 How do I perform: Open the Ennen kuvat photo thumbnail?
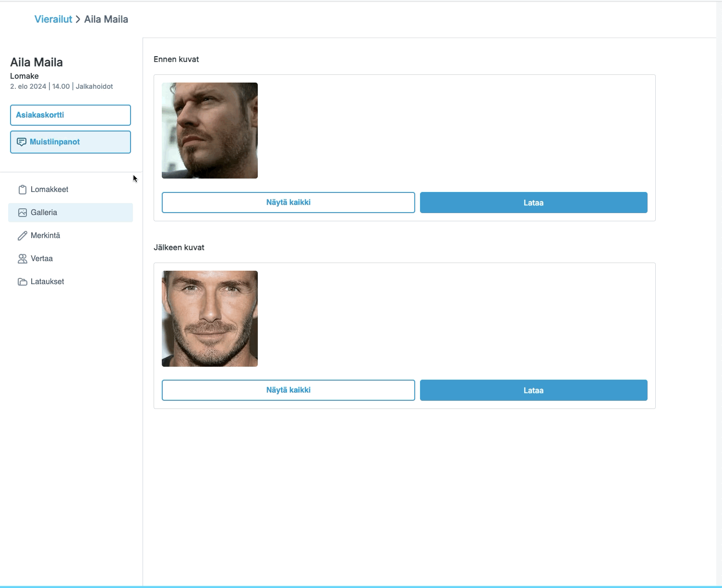coord(210,131)
